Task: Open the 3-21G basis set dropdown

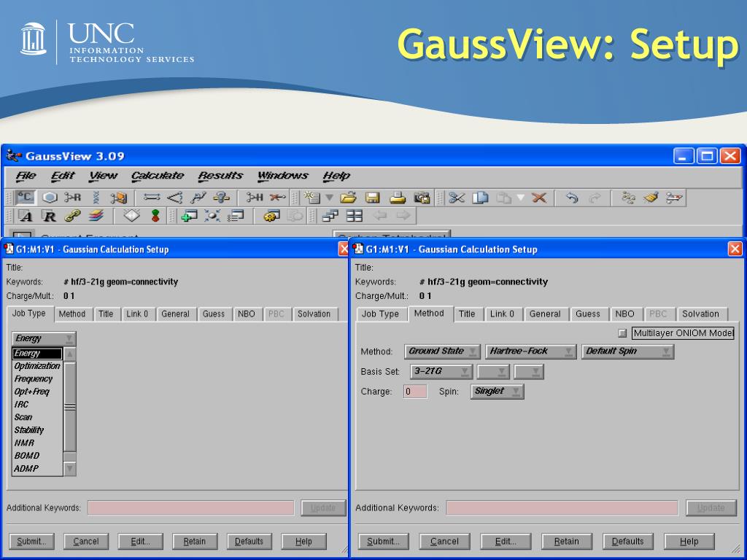Action: point(441,371)
